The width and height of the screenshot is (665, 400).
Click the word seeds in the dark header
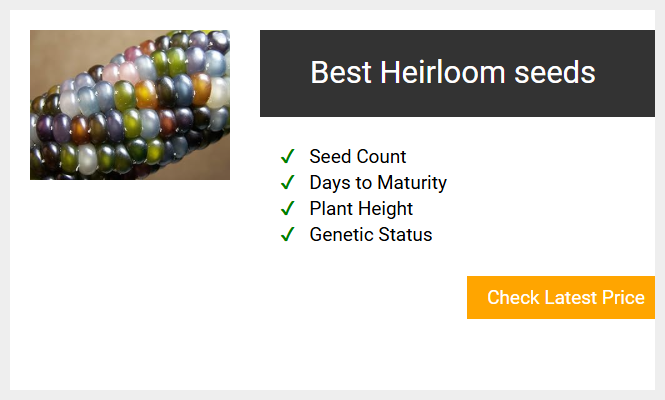coord(555,72)
